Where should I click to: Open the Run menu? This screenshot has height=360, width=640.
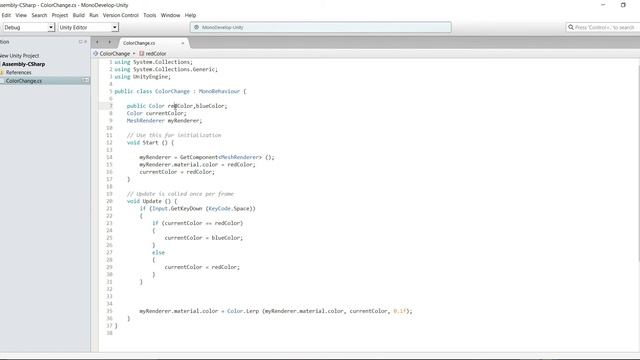click(93, 15)
